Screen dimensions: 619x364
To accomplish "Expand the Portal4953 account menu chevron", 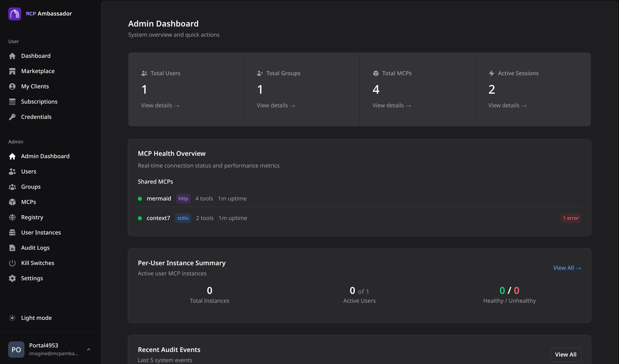I will click(89, 350).
